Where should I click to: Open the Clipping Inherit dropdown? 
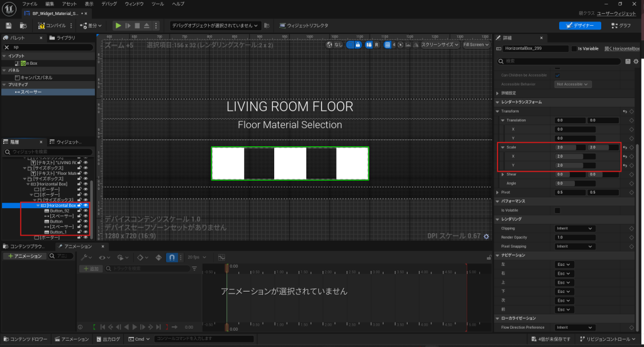[574, 228]
